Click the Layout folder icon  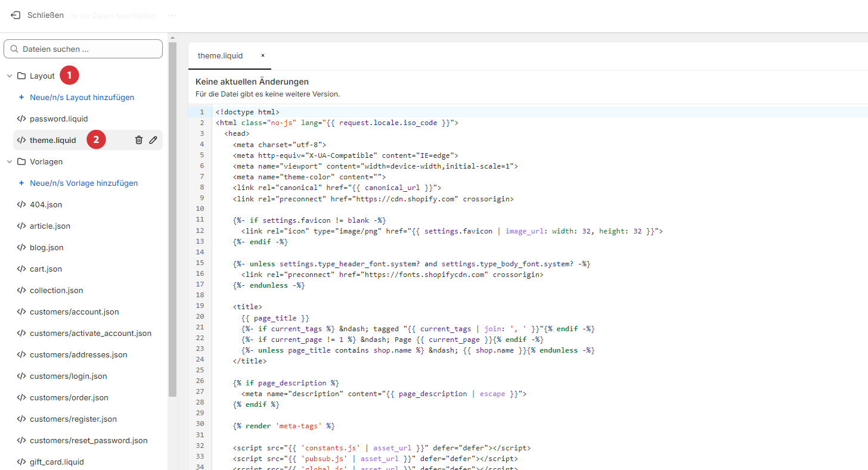(21, 76)
